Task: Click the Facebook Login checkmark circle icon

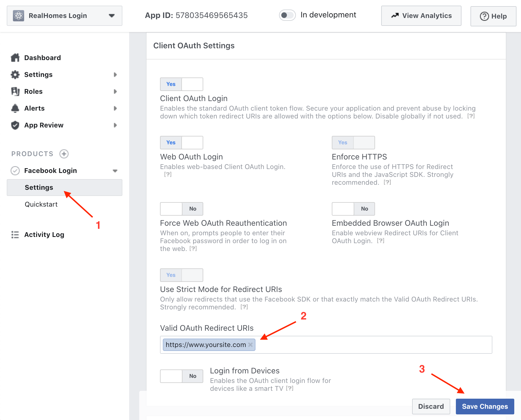Action: click(15, 171)
